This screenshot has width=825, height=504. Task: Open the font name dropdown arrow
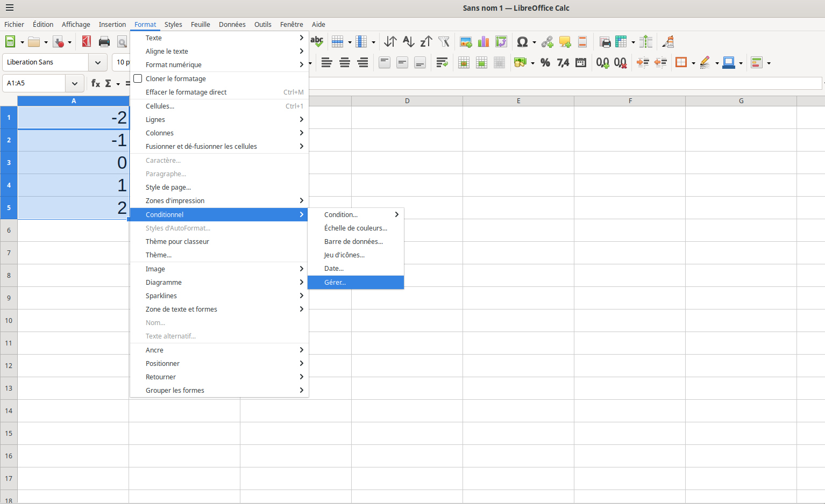[x=97, y=62]
